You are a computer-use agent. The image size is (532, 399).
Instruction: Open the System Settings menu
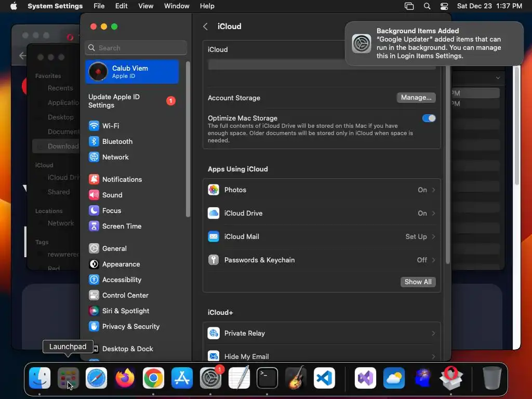point(55,6)
